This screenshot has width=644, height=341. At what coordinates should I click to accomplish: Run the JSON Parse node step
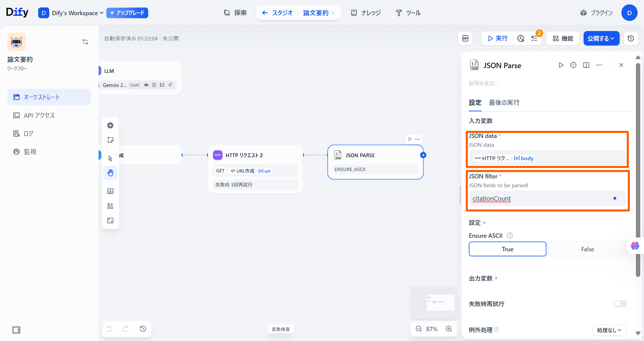pos(561,65)
